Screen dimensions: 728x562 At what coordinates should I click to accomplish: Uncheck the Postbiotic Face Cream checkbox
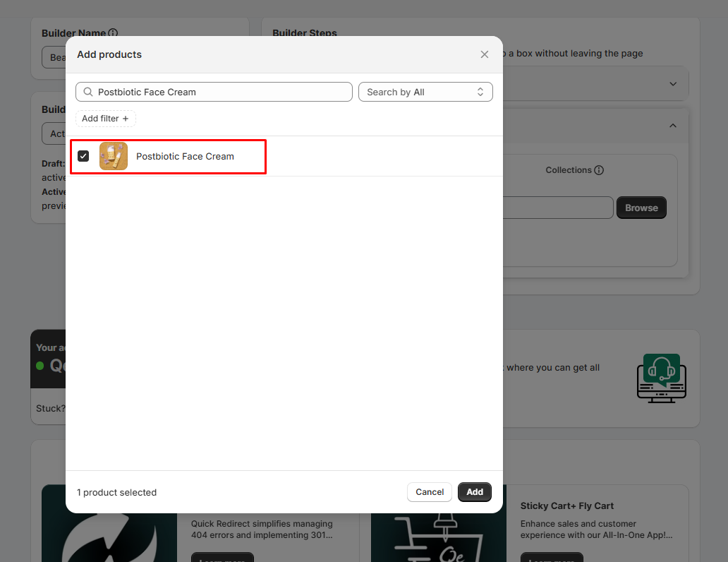(83, 156)
